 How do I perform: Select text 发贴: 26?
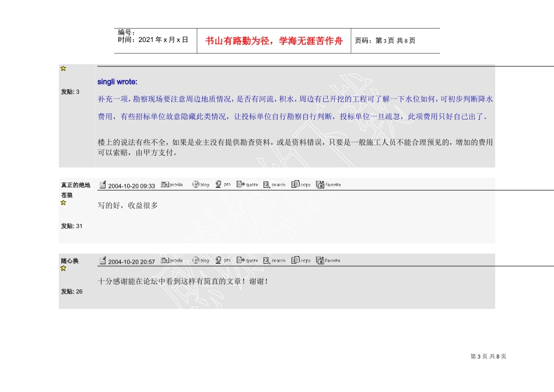[71, 292]
